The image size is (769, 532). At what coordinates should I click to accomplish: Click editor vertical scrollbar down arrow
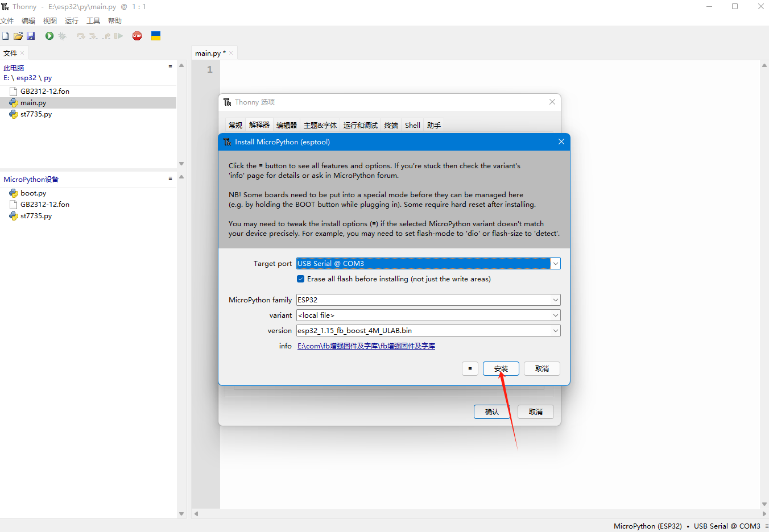[764, 504]
